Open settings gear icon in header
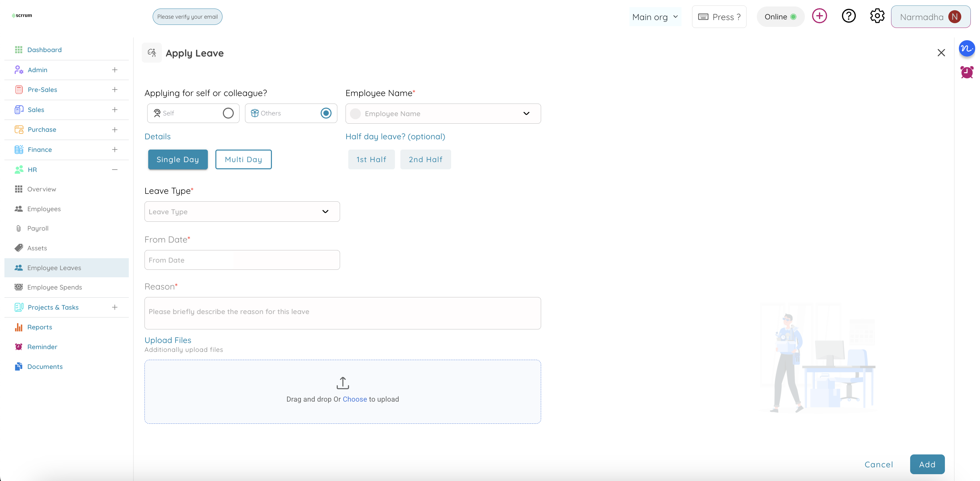Screen dimensions: 980x481 tap(877, 16)
